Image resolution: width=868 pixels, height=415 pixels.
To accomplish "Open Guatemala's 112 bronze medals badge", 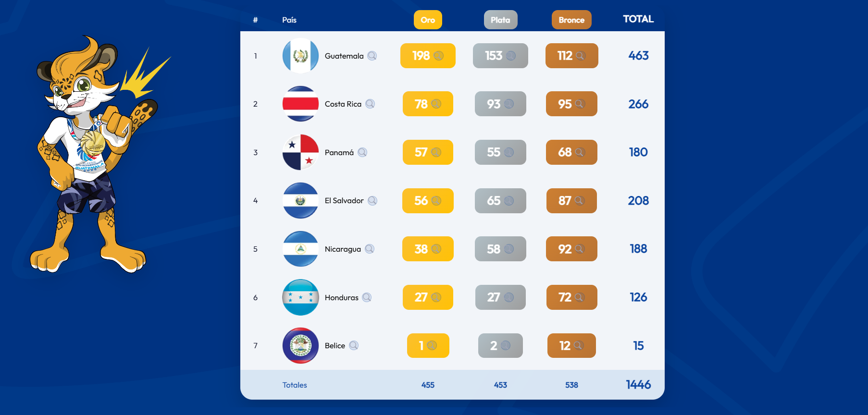I will coord(571,56).
